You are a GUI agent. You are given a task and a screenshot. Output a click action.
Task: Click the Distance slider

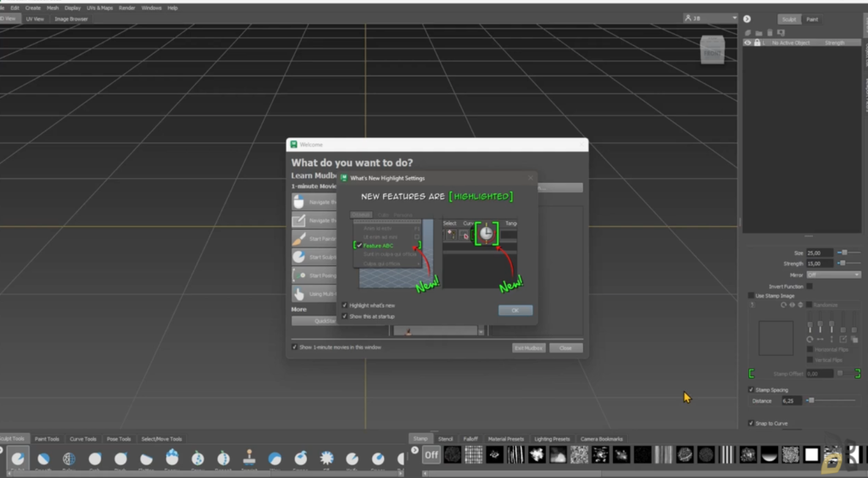click(x=831, y=400)
